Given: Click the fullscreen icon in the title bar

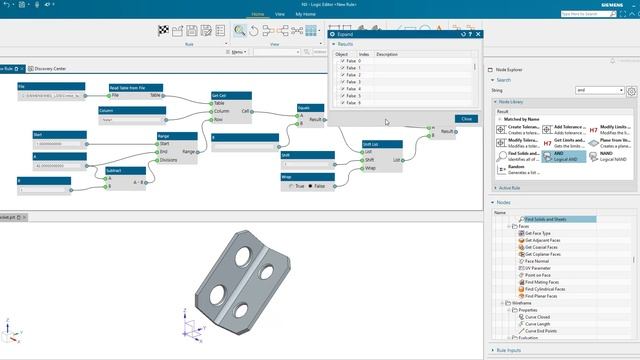Looking at the screenshot, I should pyautogui.click(x=623, y=14).
